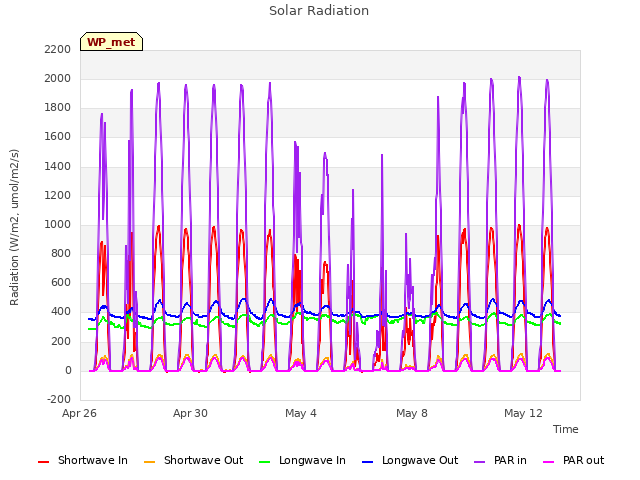640x480 pixels.
Task: Click the 1000 y-axis tick label
Action: 58,225
